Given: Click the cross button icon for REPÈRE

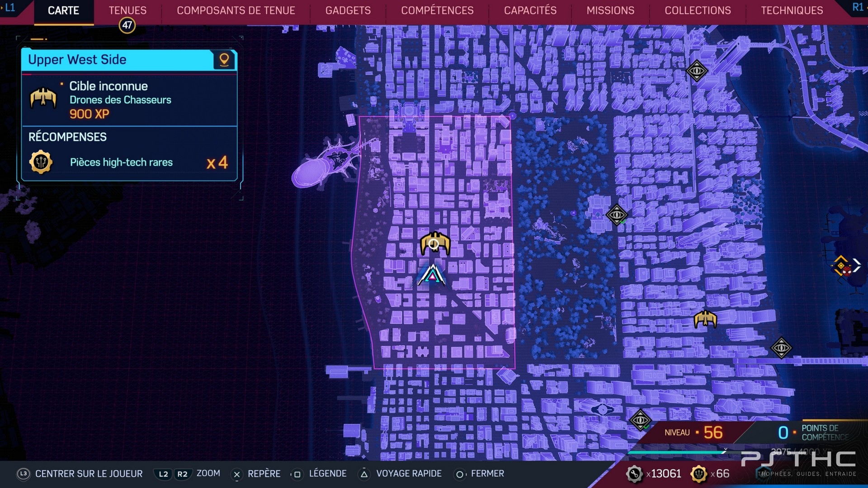Looking at the screenshot, I should (236, 474).
